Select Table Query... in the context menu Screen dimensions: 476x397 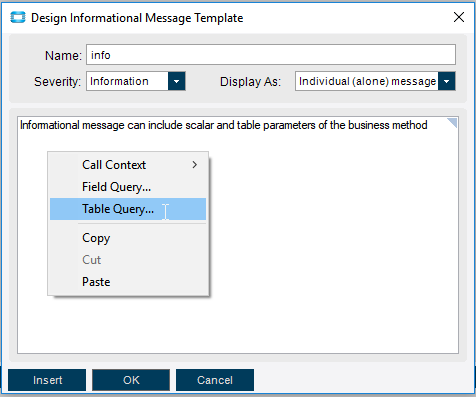point(128,209)
